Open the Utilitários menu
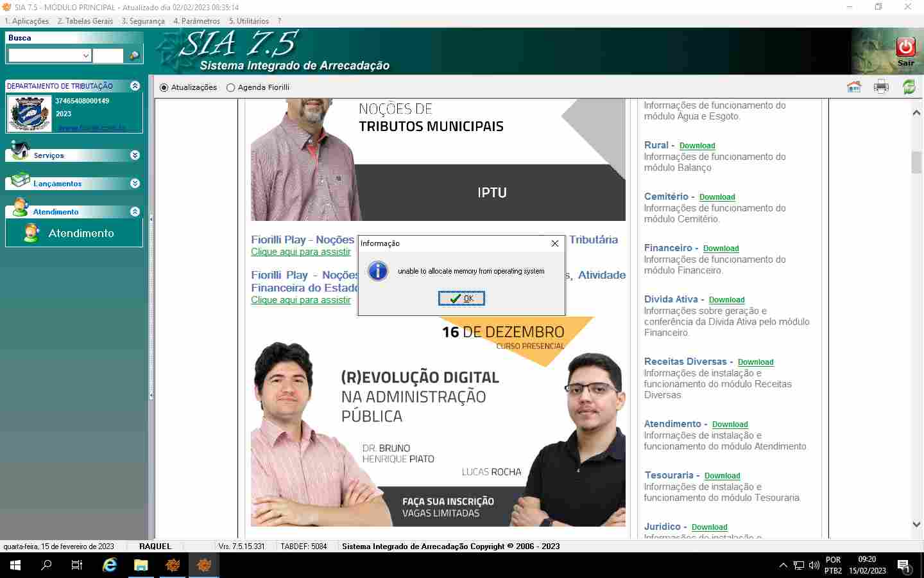The width and height of the screenshot is (924, 578). (x=249, y=21)
